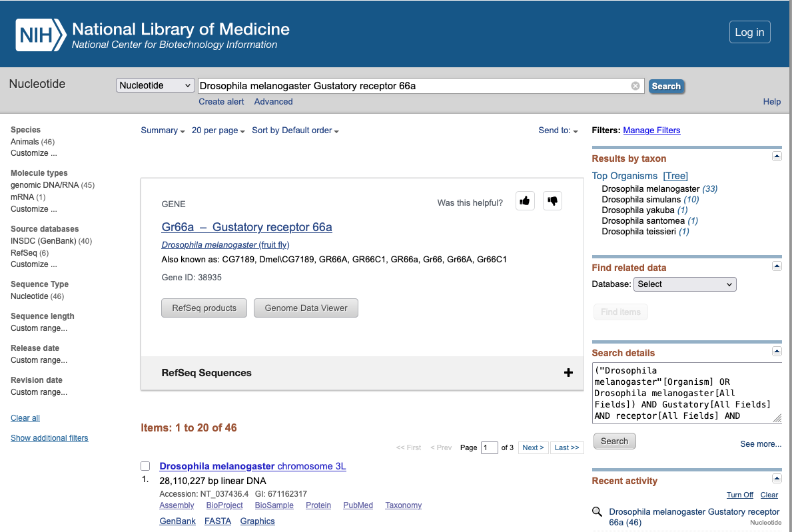Clear the search box with X icon

coord(635,86)
